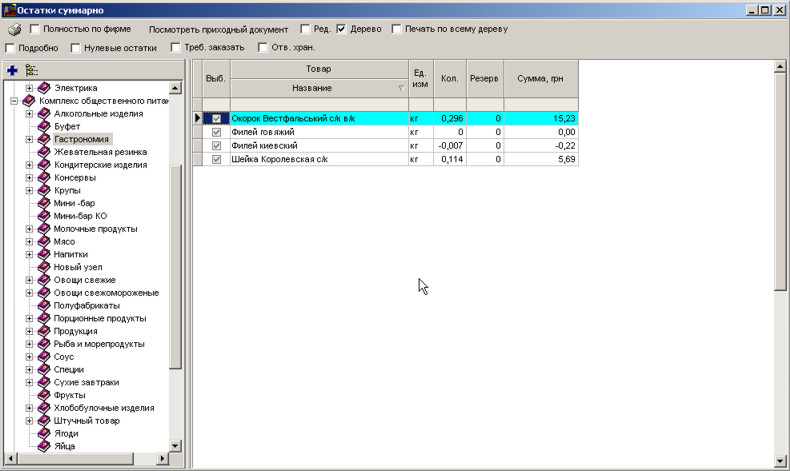Uncheck the Дерево checkbox

click(341, 29)
